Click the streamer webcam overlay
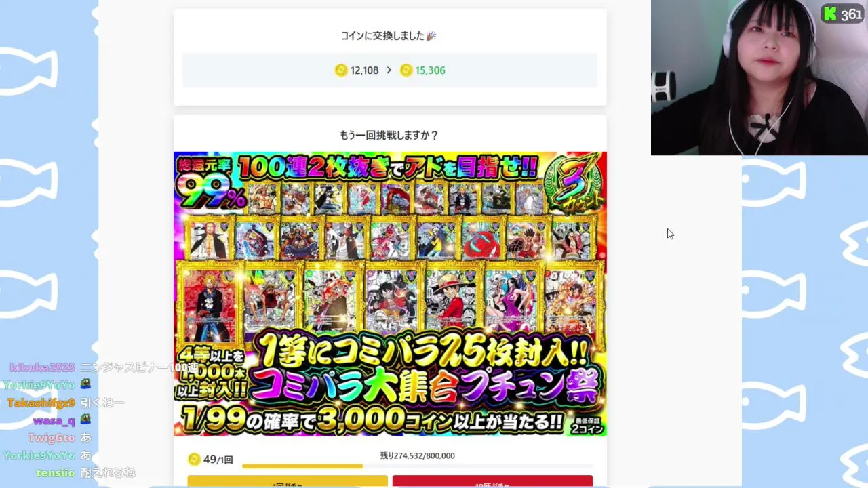The image size is (868, 488). (x=759, y=78)
